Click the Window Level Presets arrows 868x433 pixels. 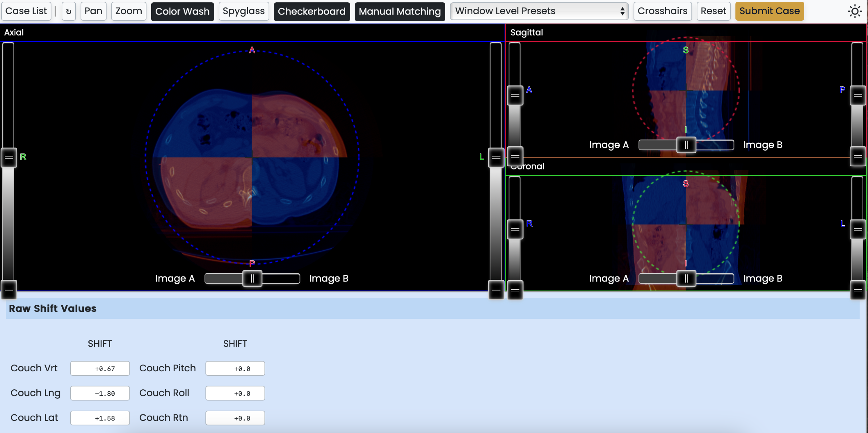pyautogui.click(x=622, y=11)
